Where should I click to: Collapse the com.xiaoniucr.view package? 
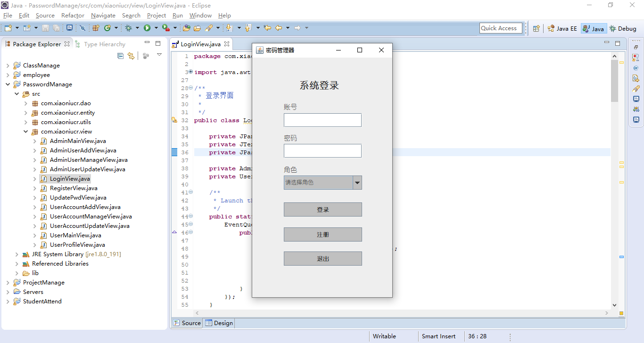[26, 132]
